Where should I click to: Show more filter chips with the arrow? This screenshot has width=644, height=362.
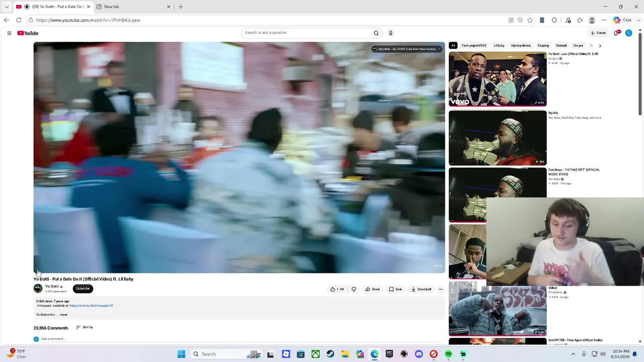pos(600,46)
